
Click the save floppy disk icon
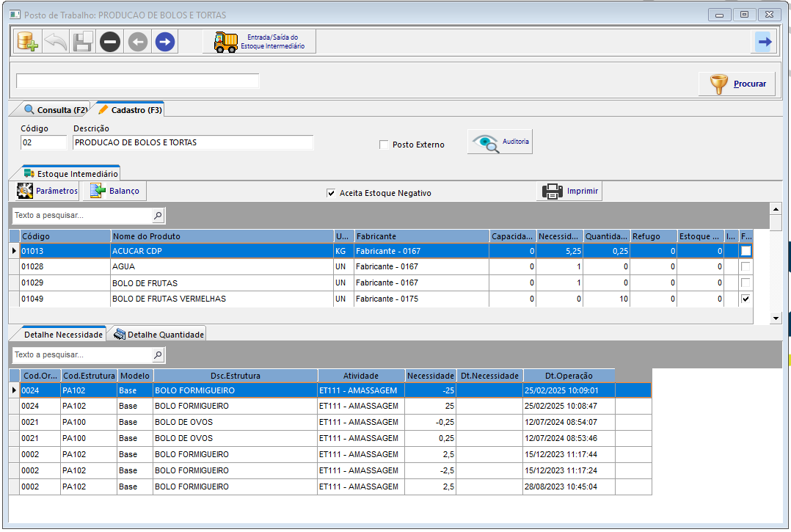click(x=83, y=42)
